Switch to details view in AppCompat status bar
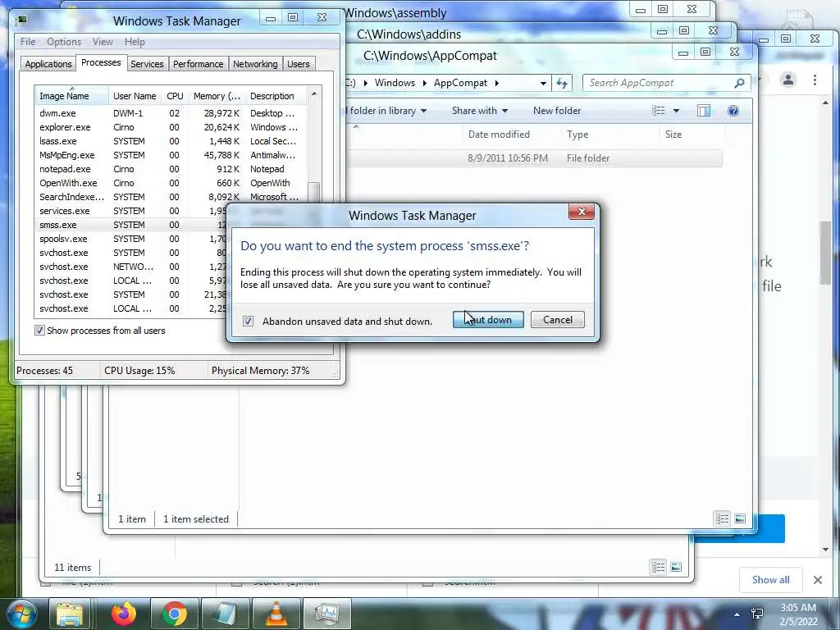Screen dimensions: 840x630 pyautogui.click(x=722, y=518)
